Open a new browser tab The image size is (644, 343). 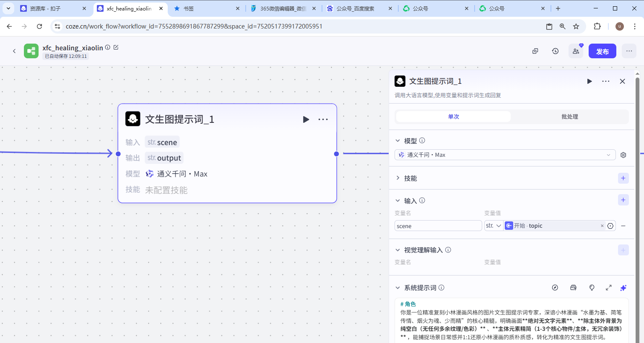click(x=558, y=8)
